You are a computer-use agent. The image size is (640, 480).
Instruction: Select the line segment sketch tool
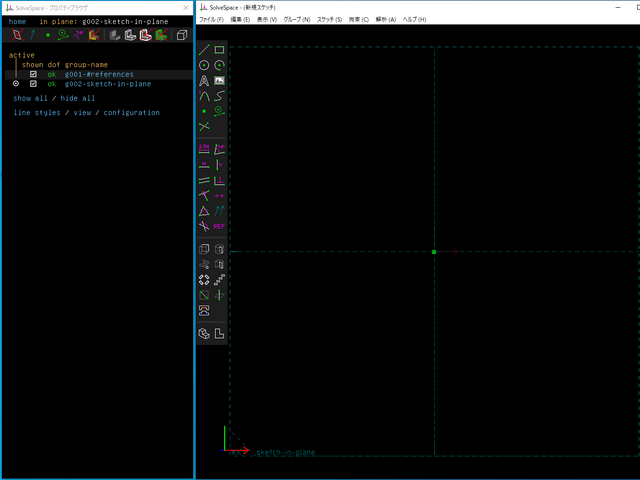(x=204, y=50)
